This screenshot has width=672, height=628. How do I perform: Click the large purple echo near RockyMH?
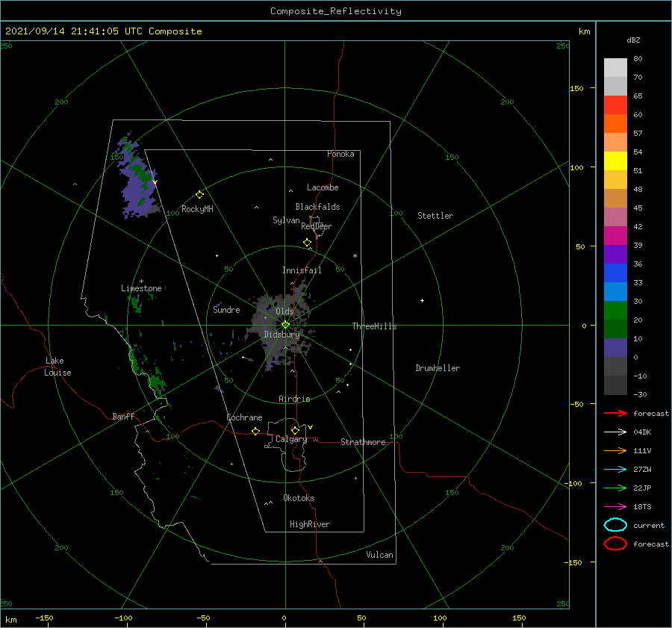pyautogui.click(x=137, y=187)
